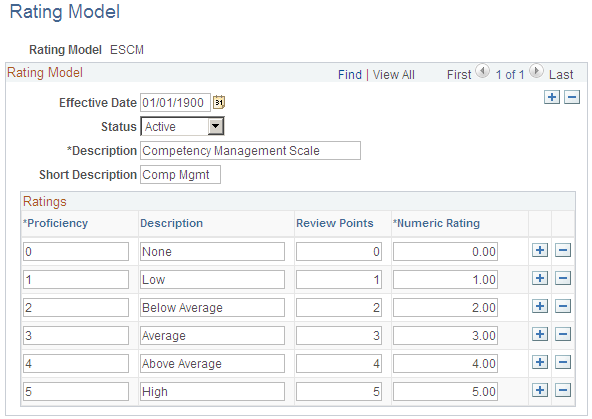Click the Review Points field for None
The height and width of the screenshot is (419, 592).
pyautogui.click(x=339, y=251)
